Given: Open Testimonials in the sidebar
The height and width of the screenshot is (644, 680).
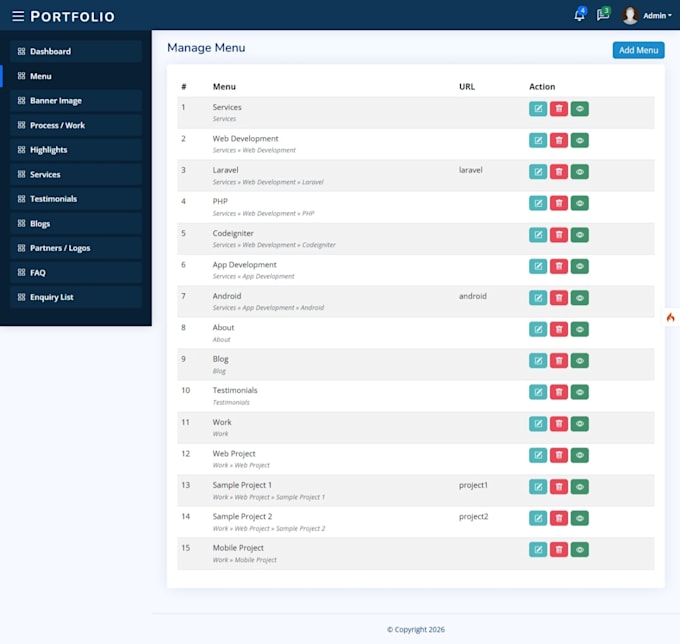Looking at the screenshot, I should [76, 199].
